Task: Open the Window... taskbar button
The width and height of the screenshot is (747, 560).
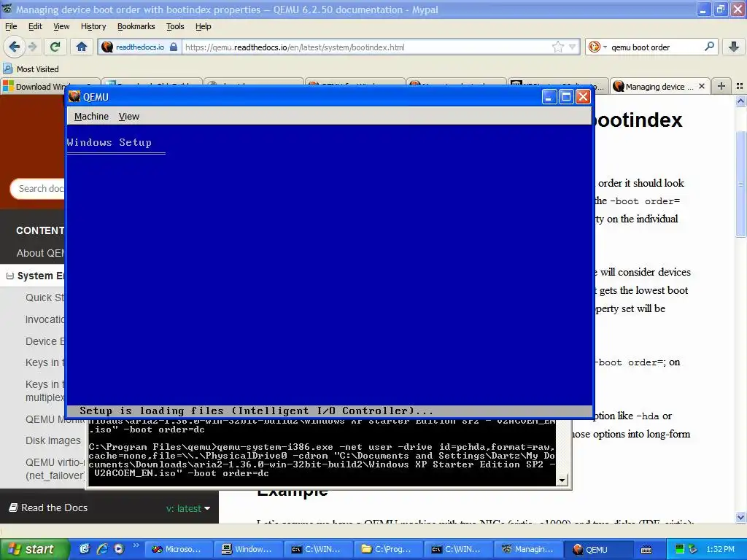Action: pos(248,549)
